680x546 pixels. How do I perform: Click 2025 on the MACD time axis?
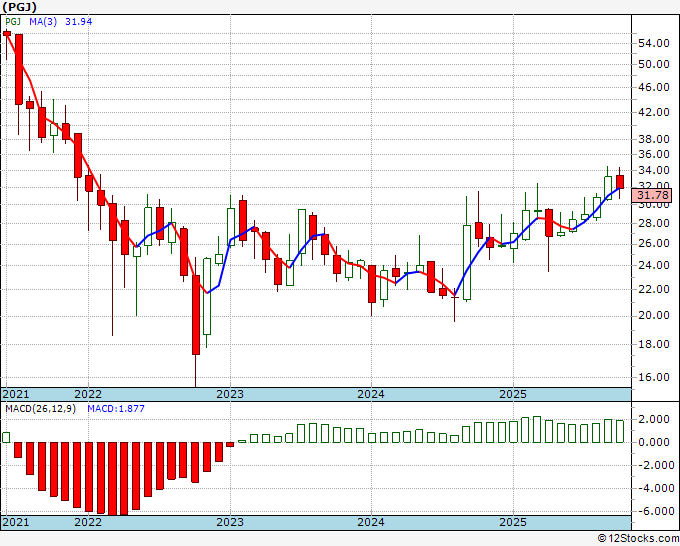pyautogui.click(x=513, y=522)
